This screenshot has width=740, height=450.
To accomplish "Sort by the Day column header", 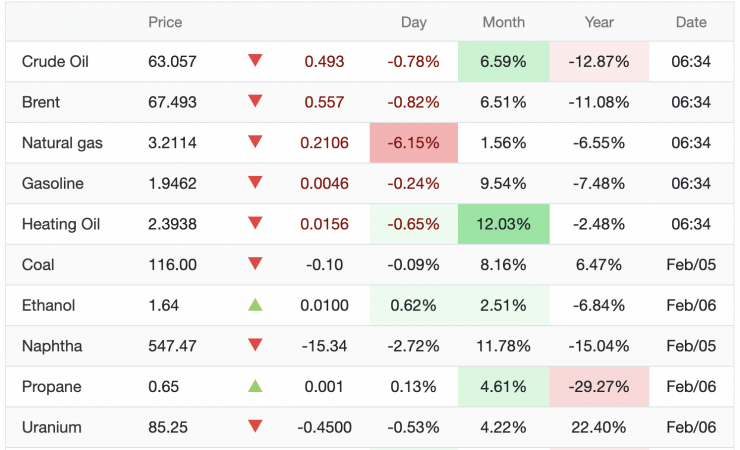I will pyautogui.click(x=413, y=22).
